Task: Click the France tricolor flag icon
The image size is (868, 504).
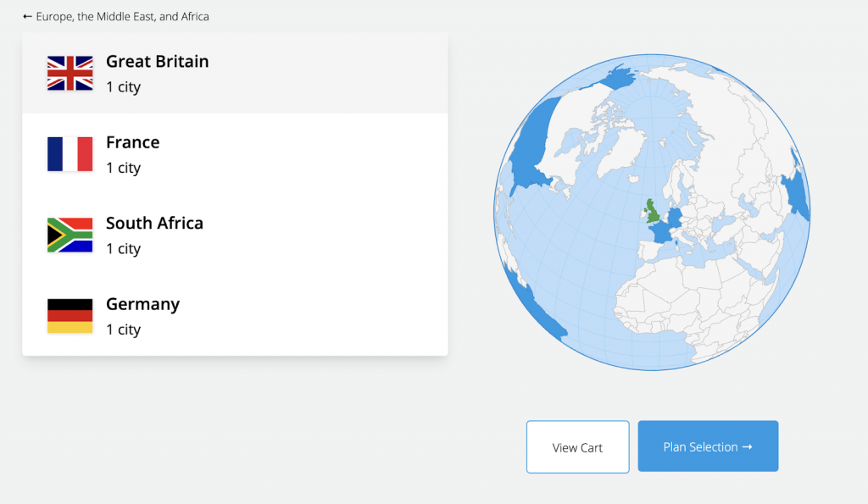Action: pyautogui.click(x=70, y=154)
